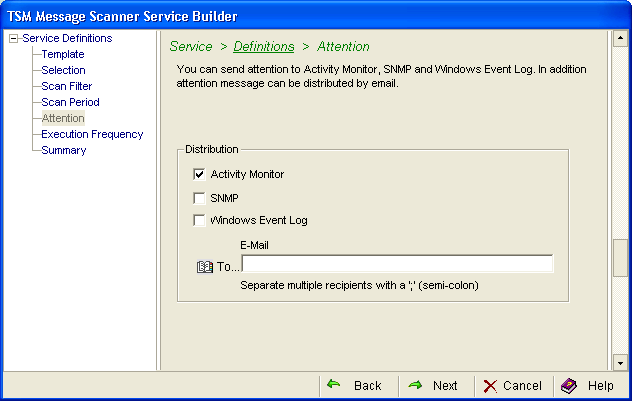The image size is (632, 401).
Task: Click the E-Mail field label
Action: (254, 245)
